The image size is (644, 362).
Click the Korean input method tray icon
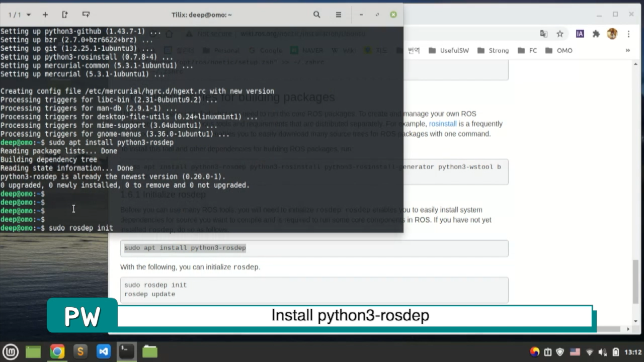tap(535, 352)
